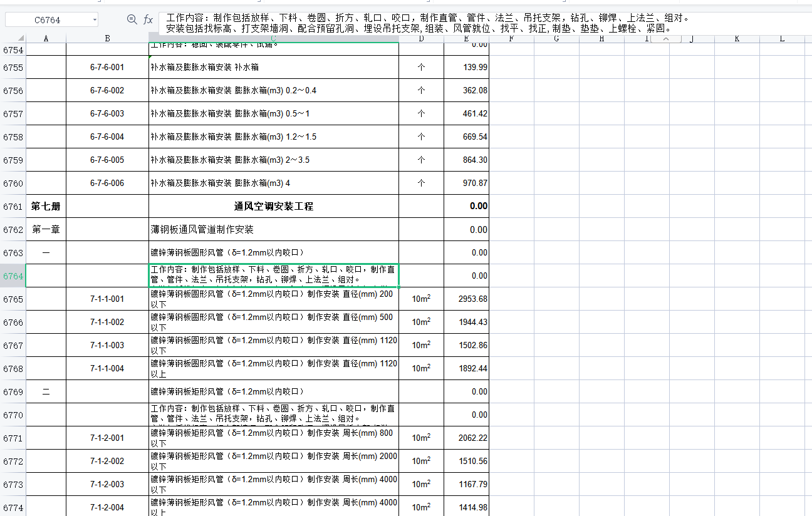Click code cell 7-1-2-003

[107, 484]
